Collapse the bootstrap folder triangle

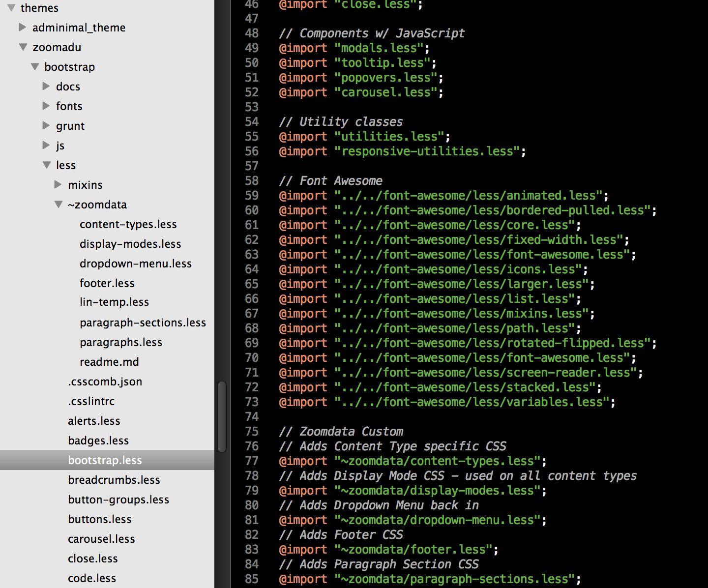(35, 67)
